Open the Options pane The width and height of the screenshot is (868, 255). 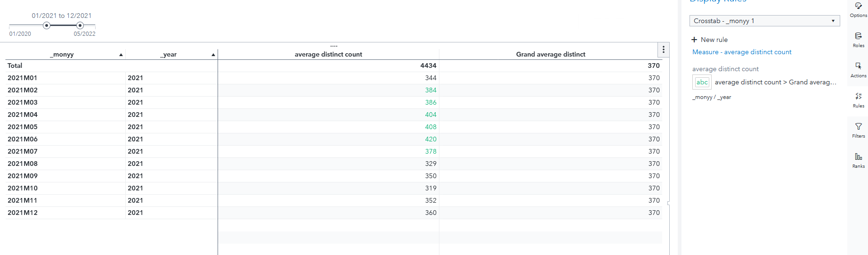point(858,9)
